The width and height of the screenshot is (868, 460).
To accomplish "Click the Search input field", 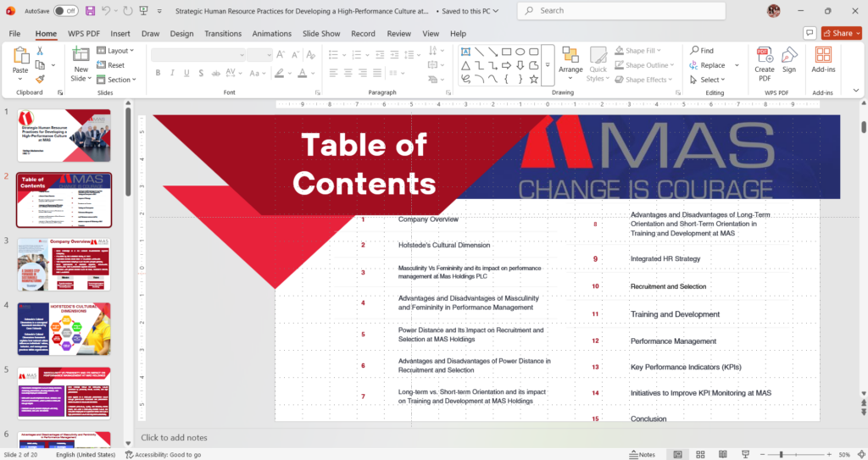I will tap(621, 10).
